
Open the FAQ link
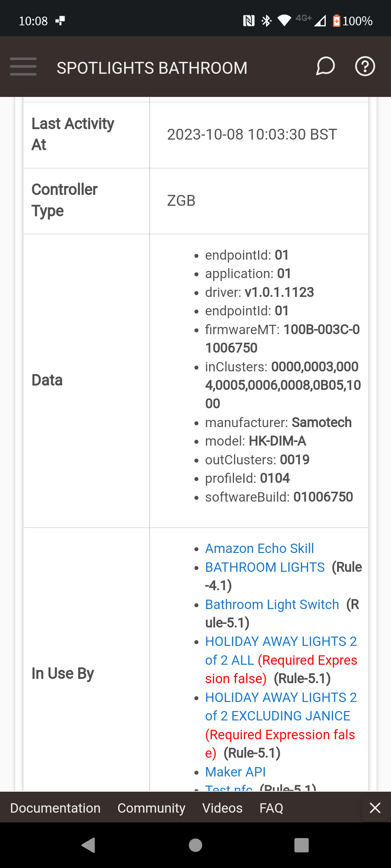pos(271,808)
